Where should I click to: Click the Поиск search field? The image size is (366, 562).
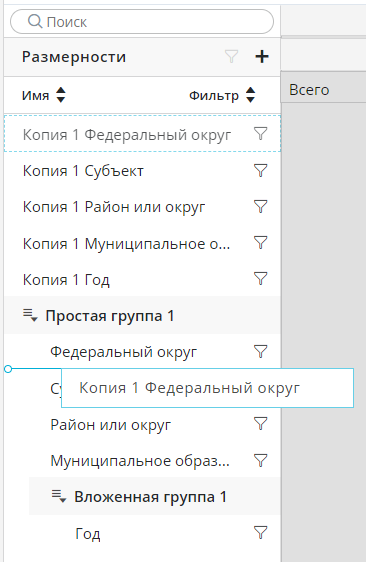pos(142,22)
